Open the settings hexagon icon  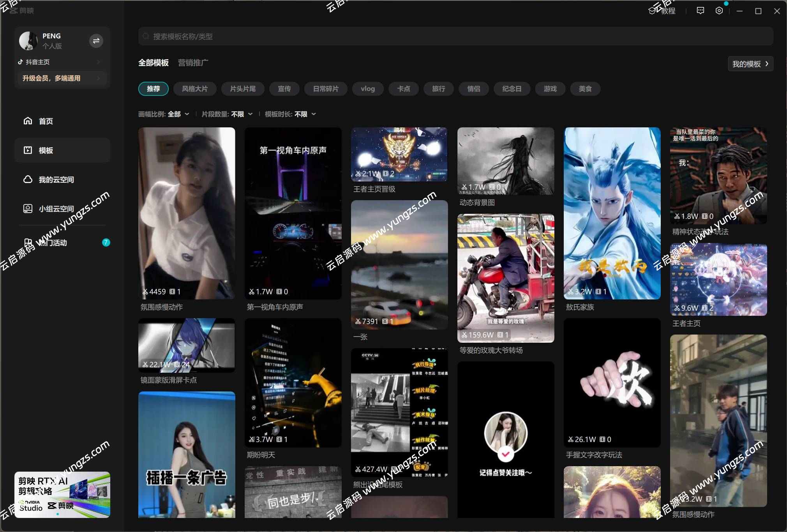(719, 11)
